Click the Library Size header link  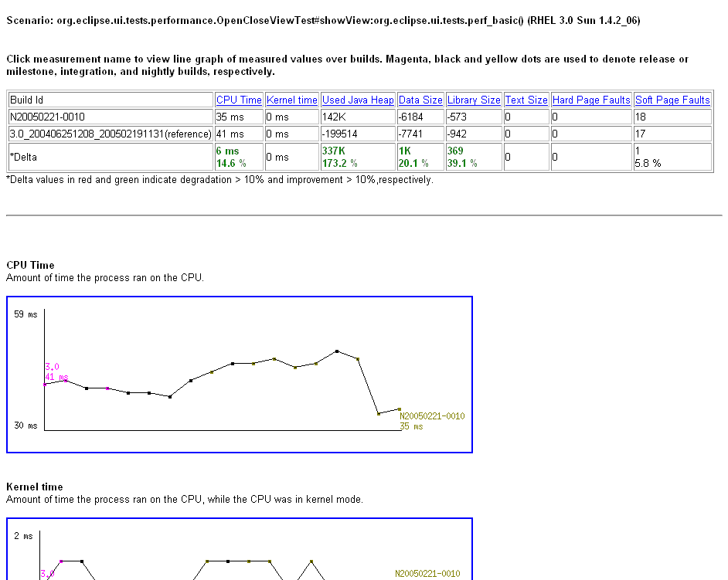tap(474, 100)
